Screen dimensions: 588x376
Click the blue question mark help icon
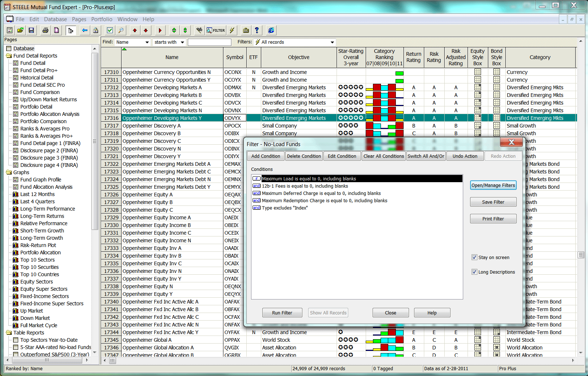(x=257, y=30)
